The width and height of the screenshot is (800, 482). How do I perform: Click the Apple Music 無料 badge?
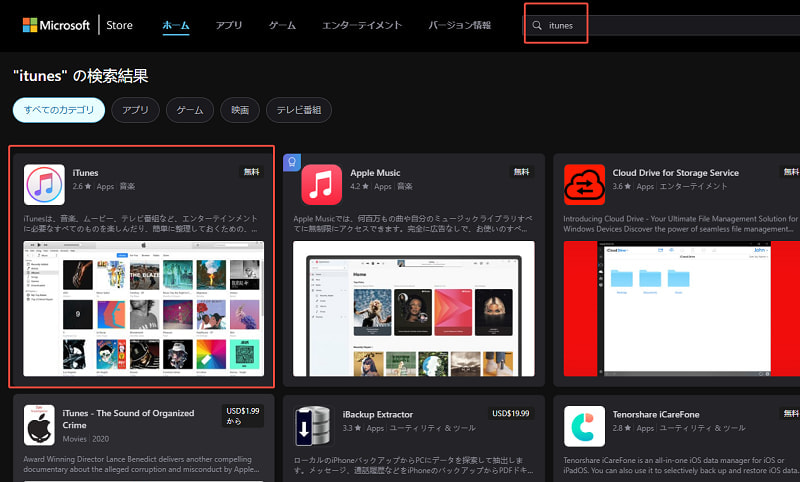pos(521,172)
